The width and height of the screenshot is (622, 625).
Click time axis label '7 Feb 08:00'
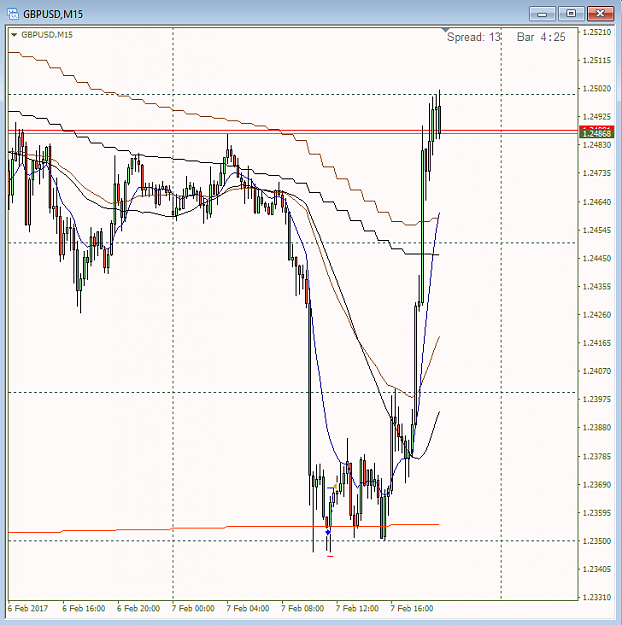pyautogui.click(x=302, y=609)
